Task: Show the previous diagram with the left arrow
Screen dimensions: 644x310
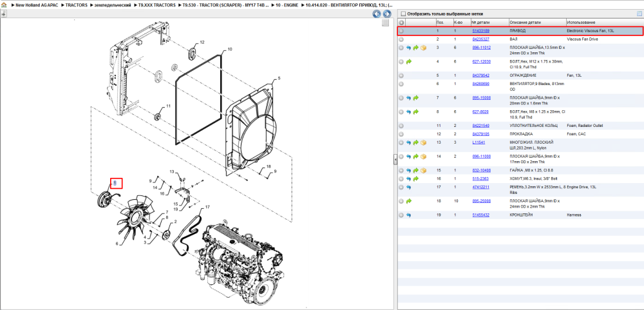Action: point(376,14)
